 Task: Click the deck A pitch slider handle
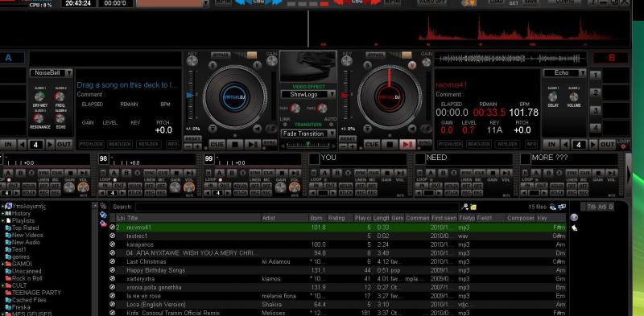point(190,95)
